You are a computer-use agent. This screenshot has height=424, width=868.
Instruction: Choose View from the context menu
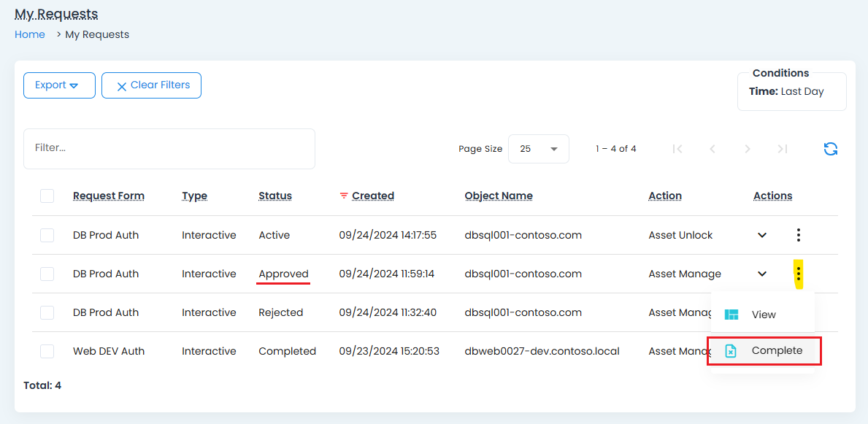[x=763, y=315]
